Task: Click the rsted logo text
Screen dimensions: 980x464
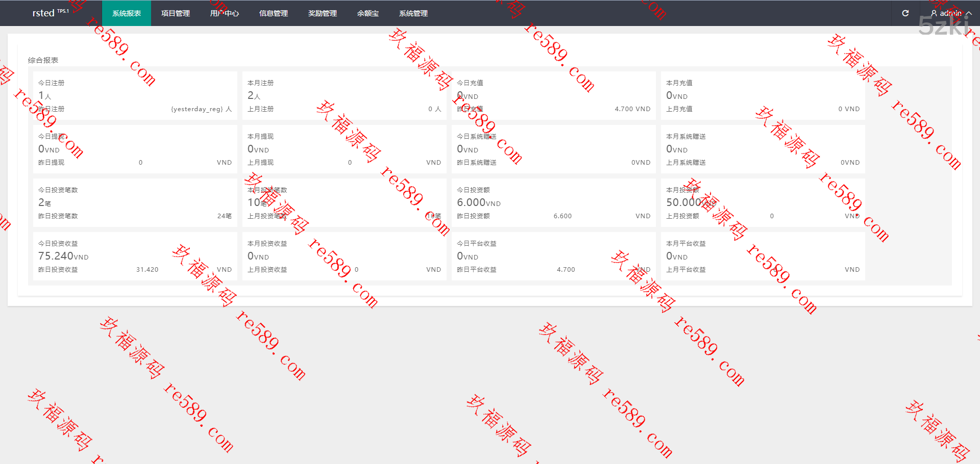Action: (44, 13)
